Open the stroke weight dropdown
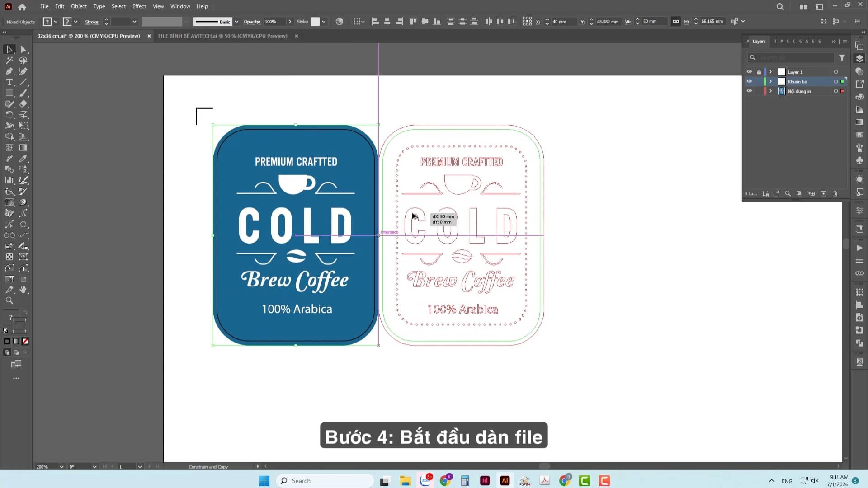868x488 pixels. click(134, 22)
